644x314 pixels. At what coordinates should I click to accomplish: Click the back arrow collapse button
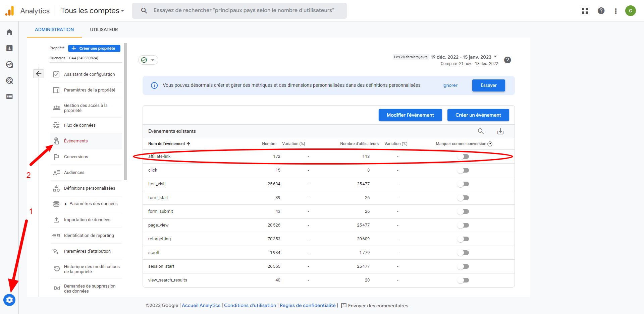39,74
